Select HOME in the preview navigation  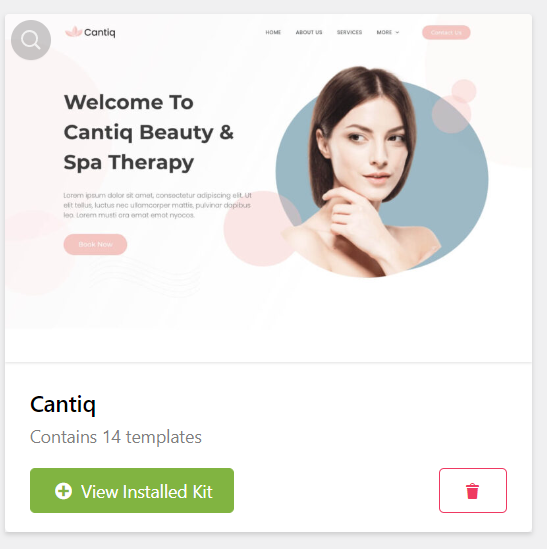(273, 32)
